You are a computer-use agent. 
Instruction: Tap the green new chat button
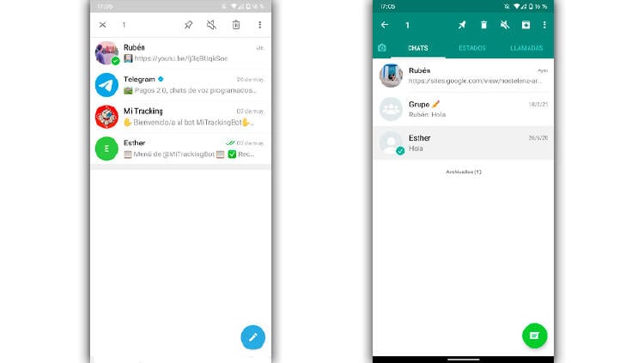(x=534, y=336)
